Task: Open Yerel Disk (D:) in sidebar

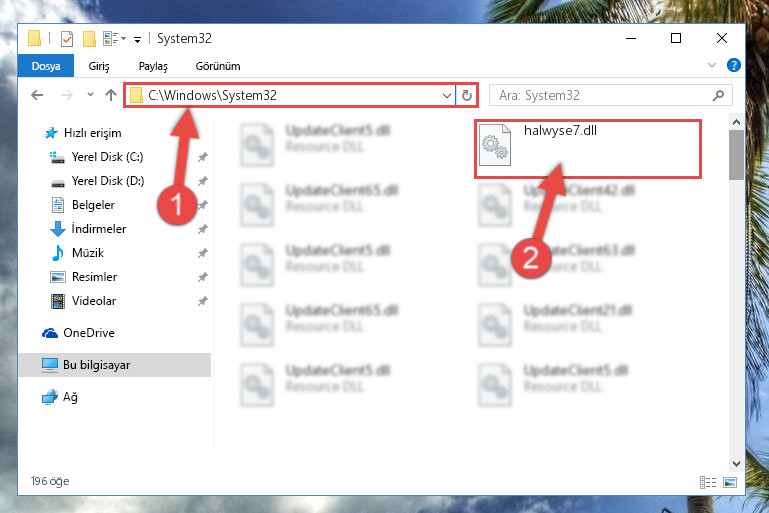Action: tap(108, 181)
